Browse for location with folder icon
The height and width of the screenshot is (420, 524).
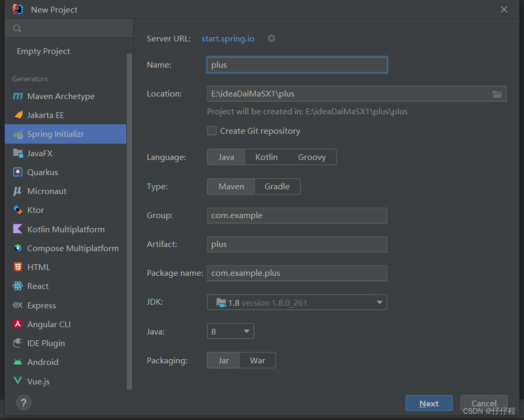(497, 94)
